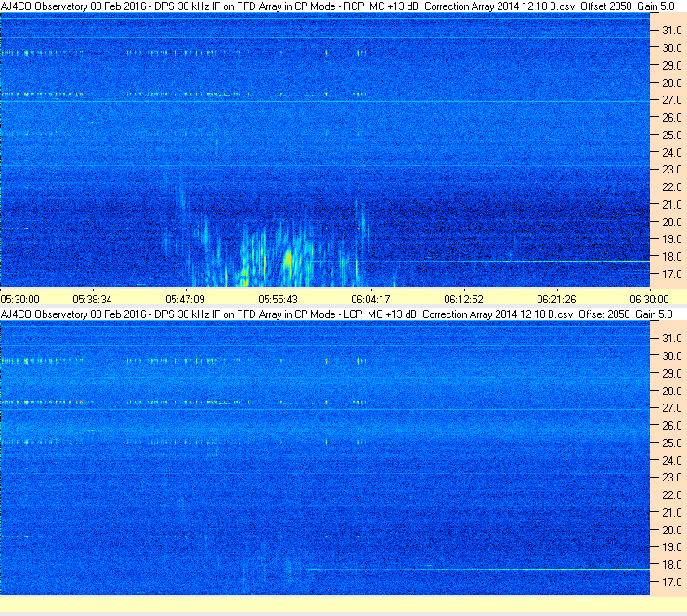Select the 17.0 frequency tick on LCP chart
This screenshot has height=616, width=687.
[x=672, y=583]
